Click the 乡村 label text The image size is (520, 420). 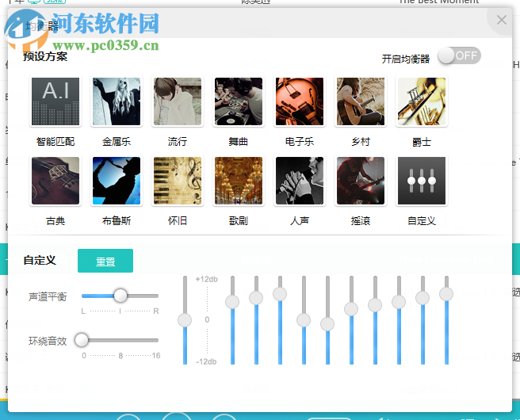pos(361,142)
